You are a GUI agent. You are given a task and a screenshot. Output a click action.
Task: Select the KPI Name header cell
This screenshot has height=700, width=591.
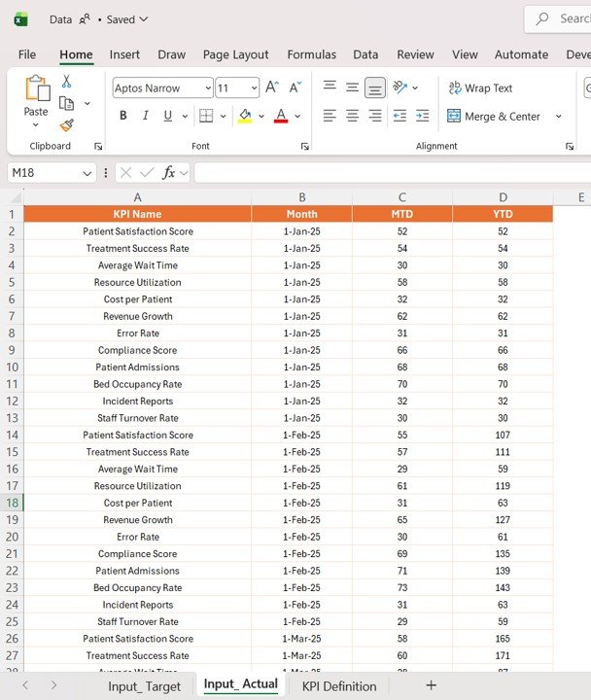tap(137, 214)
